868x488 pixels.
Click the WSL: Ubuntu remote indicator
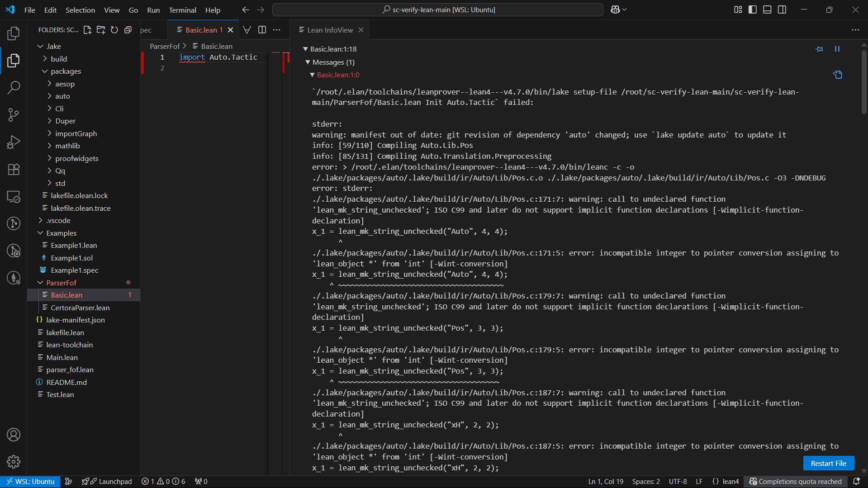pyautogui.click(x=30, y=481)
